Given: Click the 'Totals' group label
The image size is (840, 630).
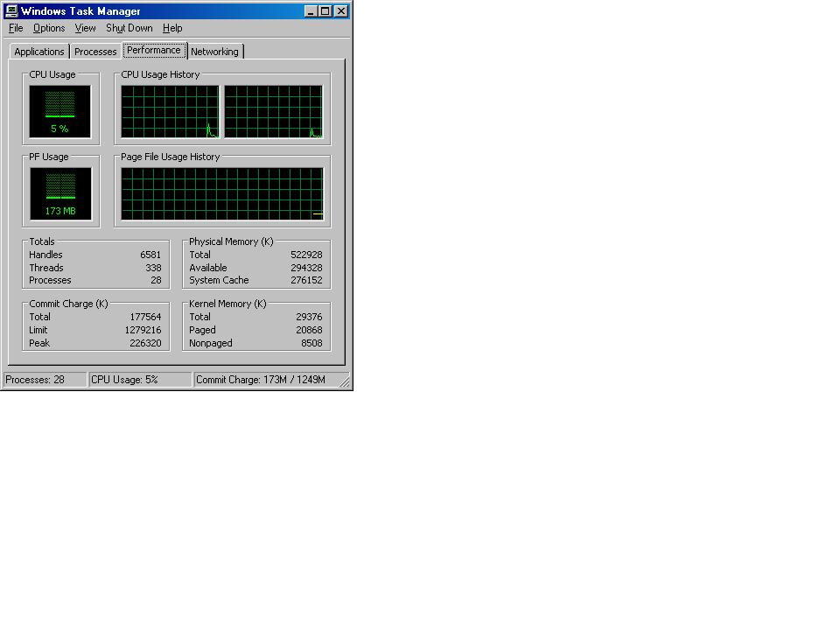Looking at the screenshot, I should tap(42, 241).
